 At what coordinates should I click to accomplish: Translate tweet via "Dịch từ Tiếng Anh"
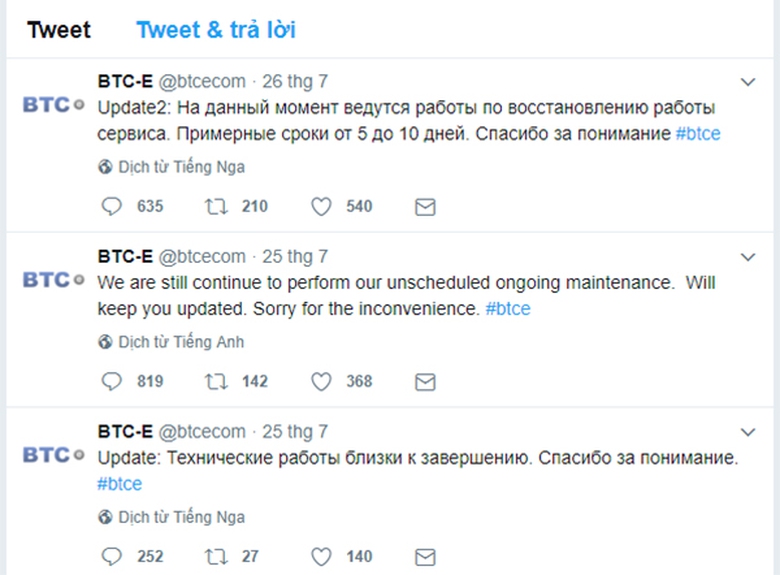pos(180,342)
